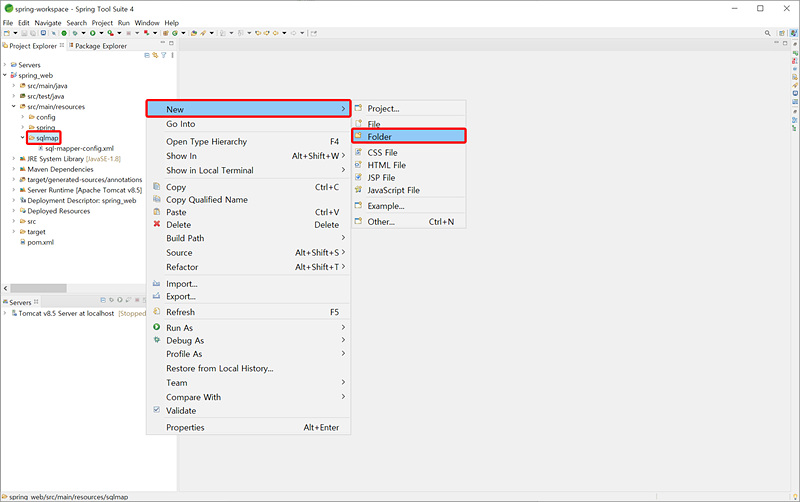Expand the Servers project tree node
Screen dimensions: 800x502
(5, 65)
